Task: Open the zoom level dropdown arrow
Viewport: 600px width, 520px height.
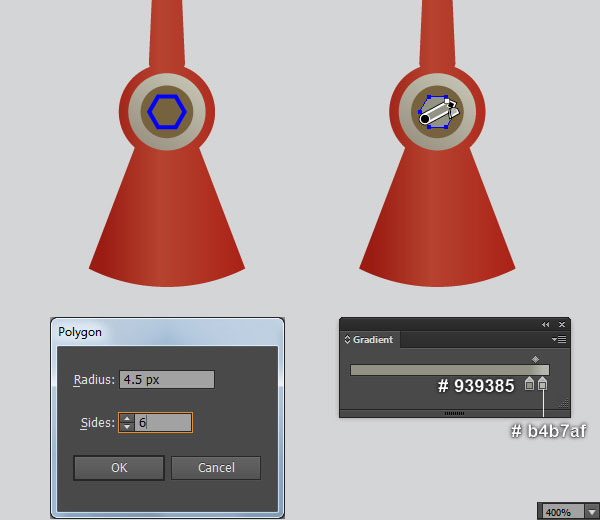Action: [x=592, y=512]
